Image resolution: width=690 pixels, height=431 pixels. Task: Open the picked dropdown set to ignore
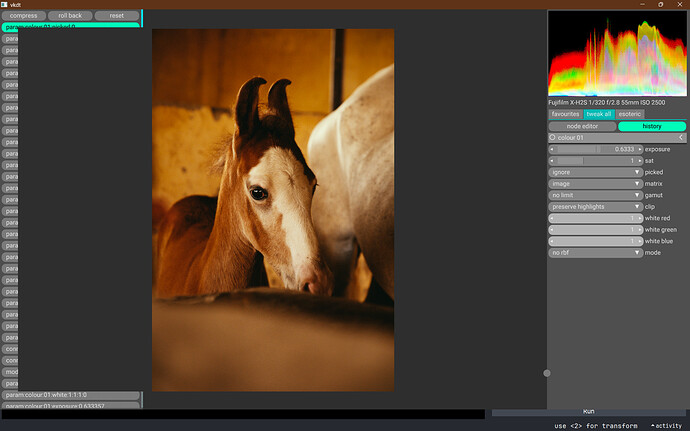click(x=595, y=172)
